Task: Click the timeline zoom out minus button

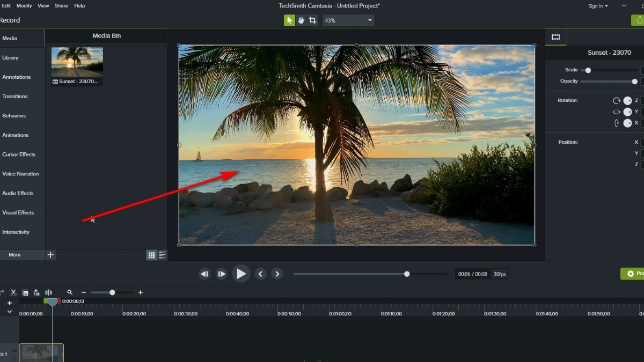Action: pyautogui.click(x=84, y=292)
